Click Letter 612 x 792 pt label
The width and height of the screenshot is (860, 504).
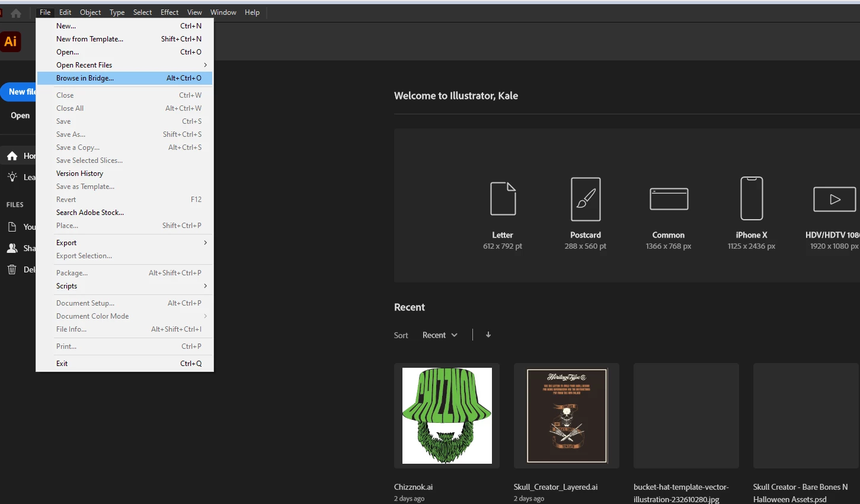coord(503,240)
